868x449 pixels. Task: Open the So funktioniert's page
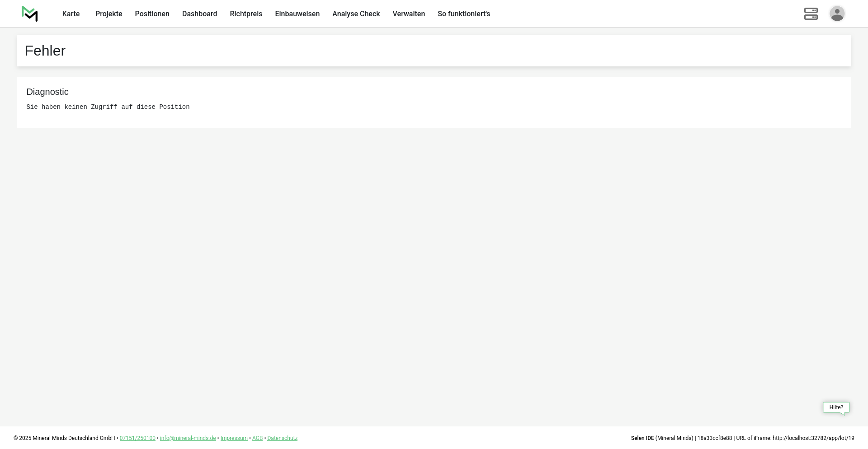pos(463,14)
